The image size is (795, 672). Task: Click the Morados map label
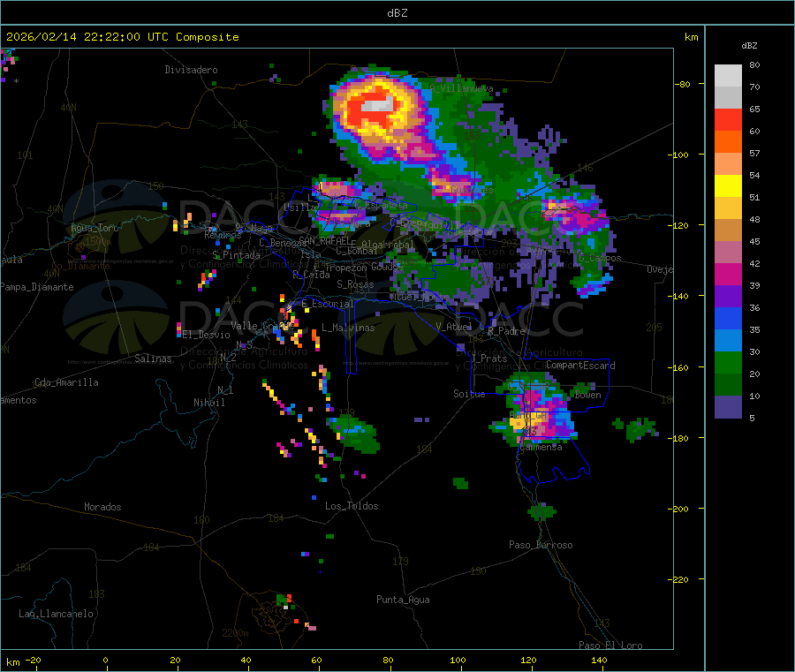(102, 507)
